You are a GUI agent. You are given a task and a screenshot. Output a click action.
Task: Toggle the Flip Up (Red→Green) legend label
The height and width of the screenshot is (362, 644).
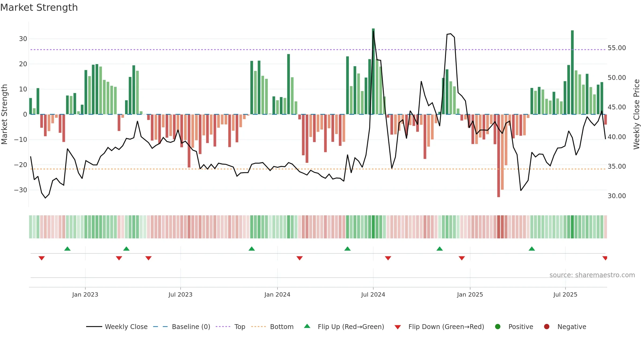click(x=351, y=327)
